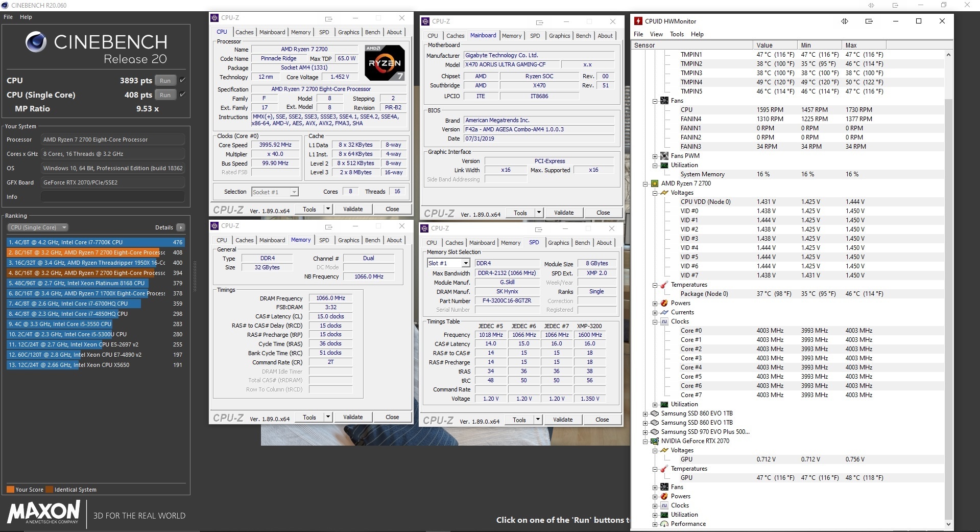Click the AMD Ryzen 7 2700 chip icon in HWMonitor
Image resolution: width=980 pixels, height=532 pixels.
click(x=655, y=183)
